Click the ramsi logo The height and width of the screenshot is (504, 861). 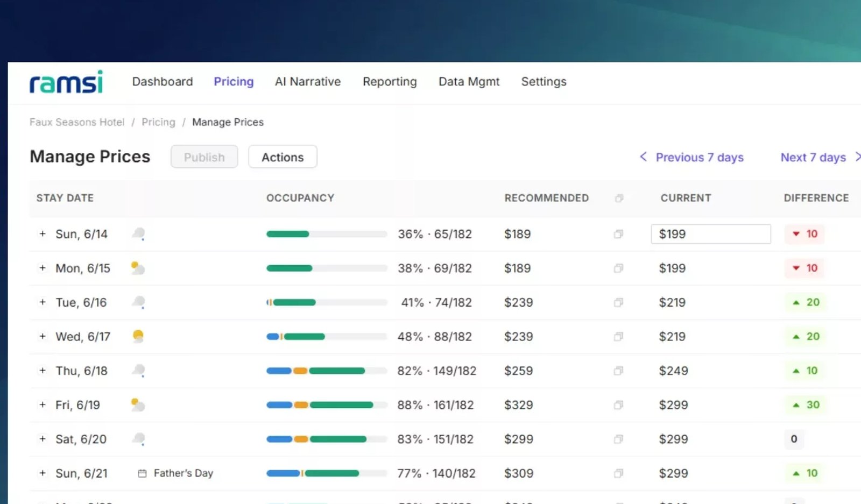(66, 82)
